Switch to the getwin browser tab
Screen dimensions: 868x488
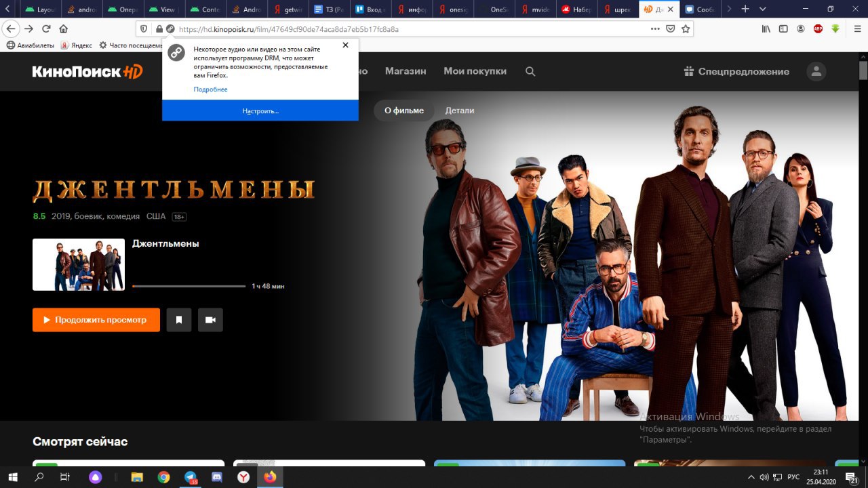289,9
